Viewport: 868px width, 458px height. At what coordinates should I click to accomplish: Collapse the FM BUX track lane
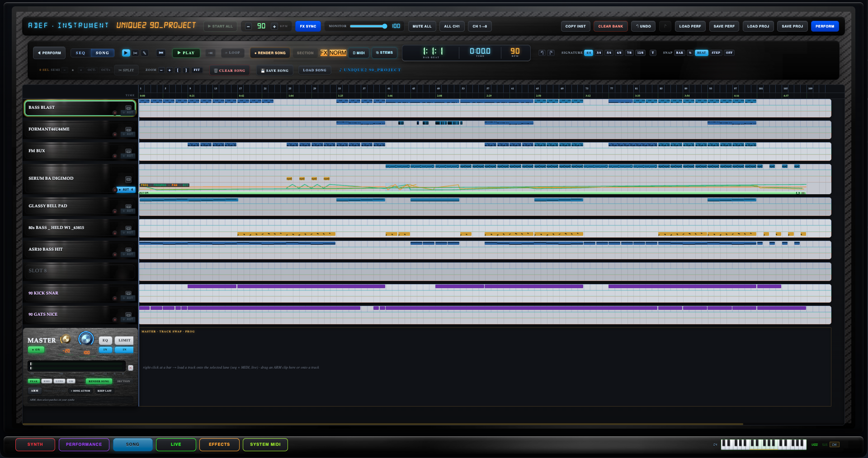point(128,151)
